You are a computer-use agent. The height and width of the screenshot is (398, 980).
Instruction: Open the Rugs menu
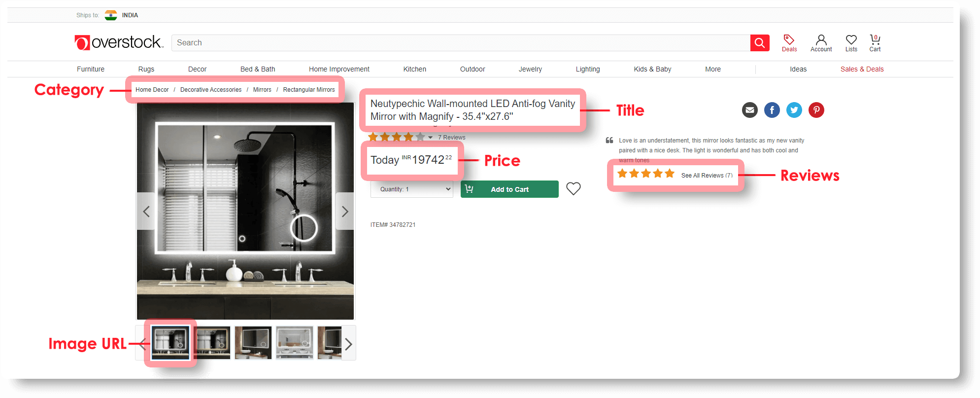[146, 69]
